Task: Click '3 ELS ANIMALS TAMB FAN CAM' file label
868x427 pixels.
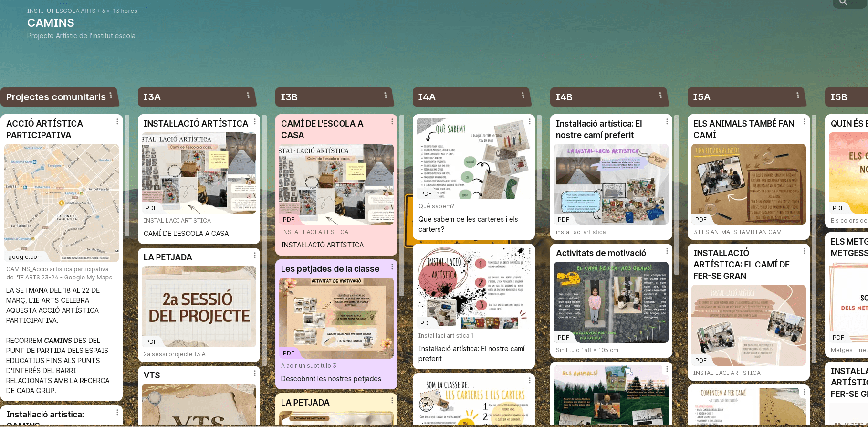Action: pos(738,232)
